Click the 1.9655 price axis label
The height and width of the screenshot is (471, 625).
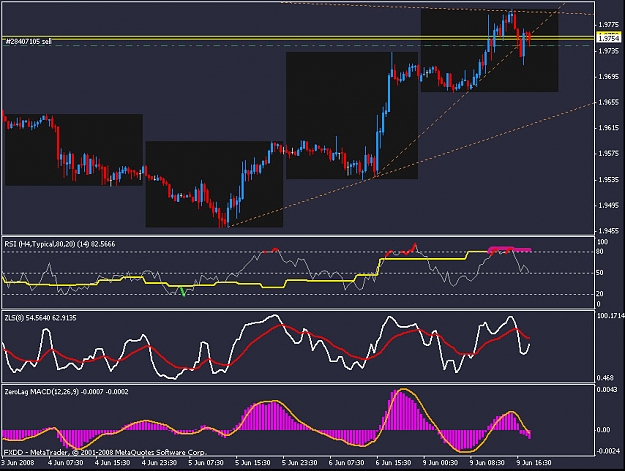tap(609, 102)
